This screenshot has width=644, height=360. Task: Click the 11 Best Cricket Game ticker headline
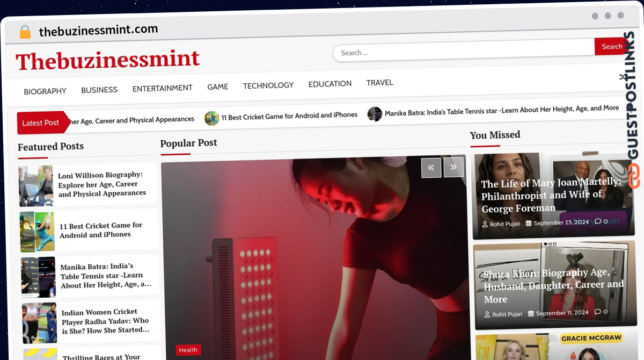pyautogui.click(x=289, y=116)
